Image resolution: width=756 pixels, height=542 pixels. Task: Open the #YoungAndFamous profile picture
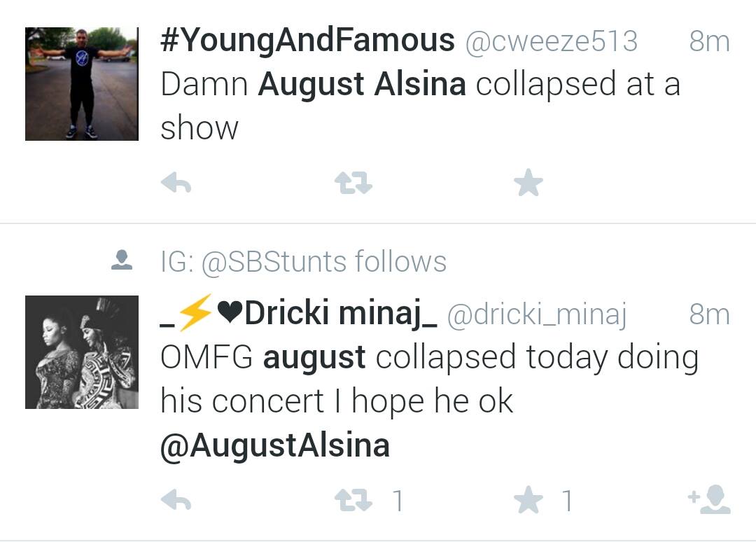click(82, 84)
